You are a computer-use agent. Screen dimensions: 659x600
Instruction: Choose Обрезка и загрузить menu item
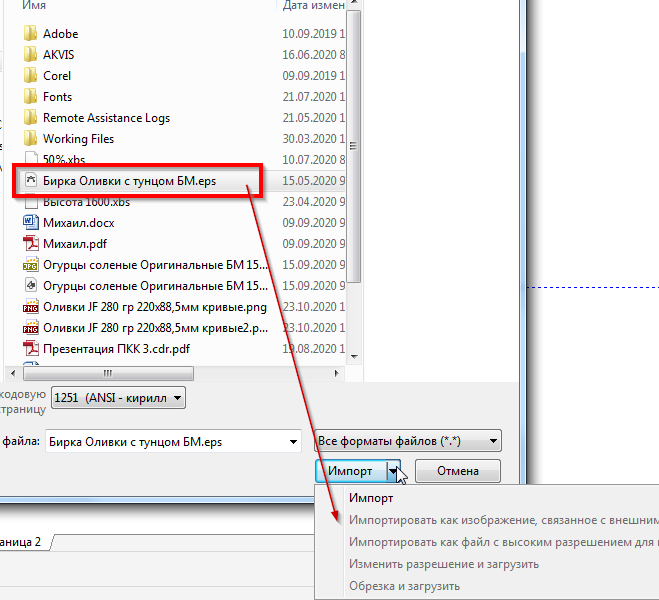click(404, 586)
